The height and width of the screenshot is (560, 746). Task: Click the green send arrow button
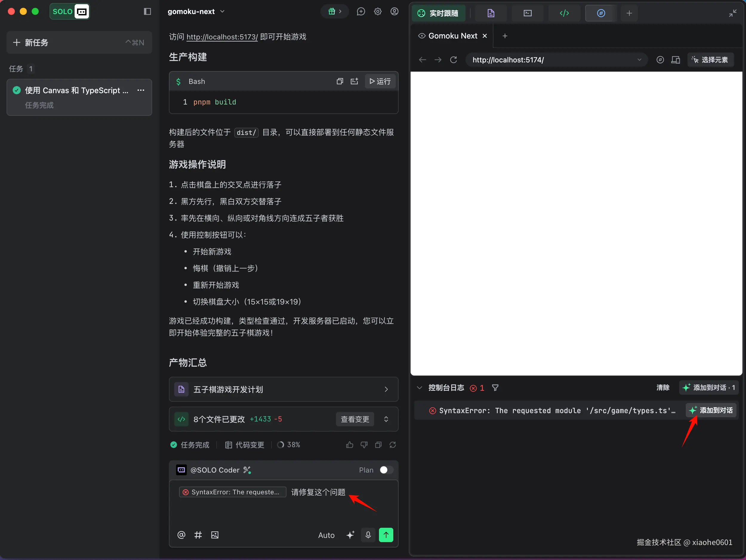[x=386, y=535]
